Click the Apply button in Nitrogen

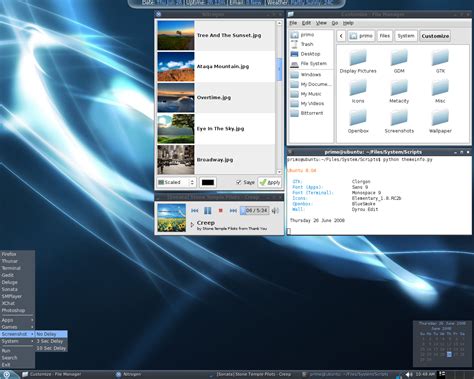click(x=270, y=182)
